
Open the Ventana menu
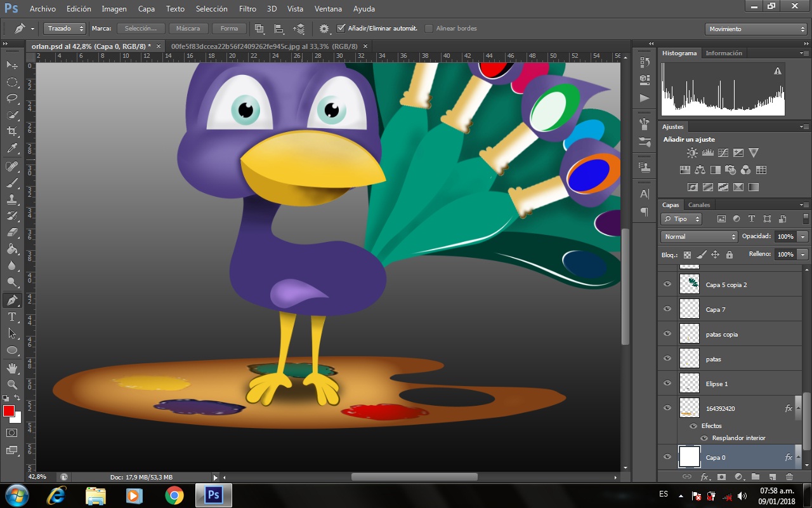click(329, 9)
